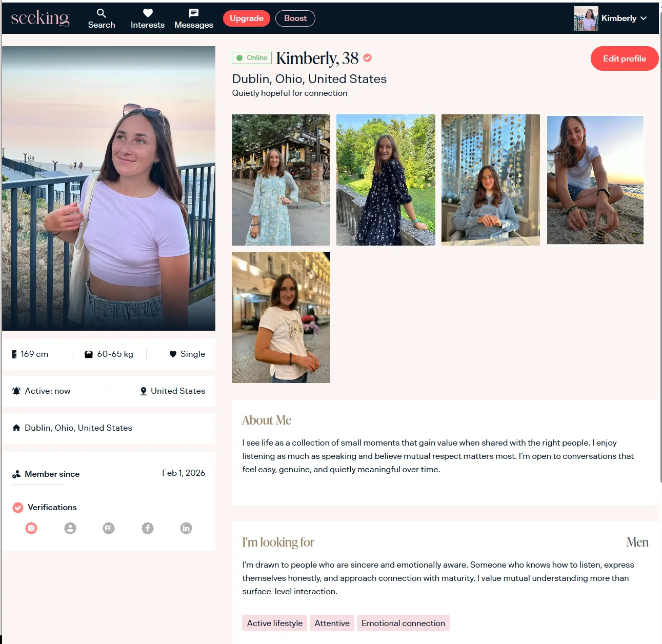Open the large main profile photo

tap(109, 188)
